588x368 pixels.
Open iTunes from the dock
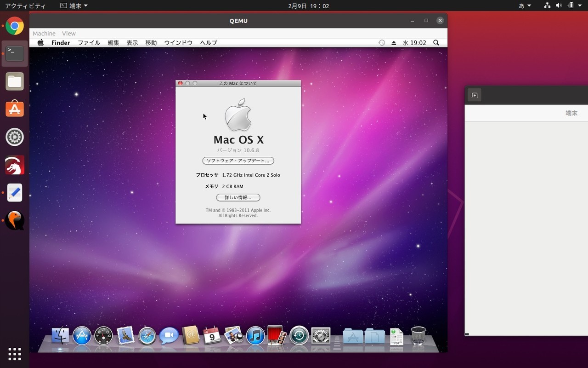click(x=255, y=336)
